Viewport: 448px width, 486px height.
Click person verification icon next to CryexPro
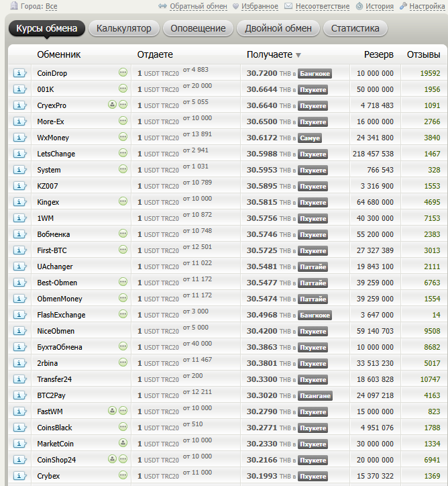(112, 105)
